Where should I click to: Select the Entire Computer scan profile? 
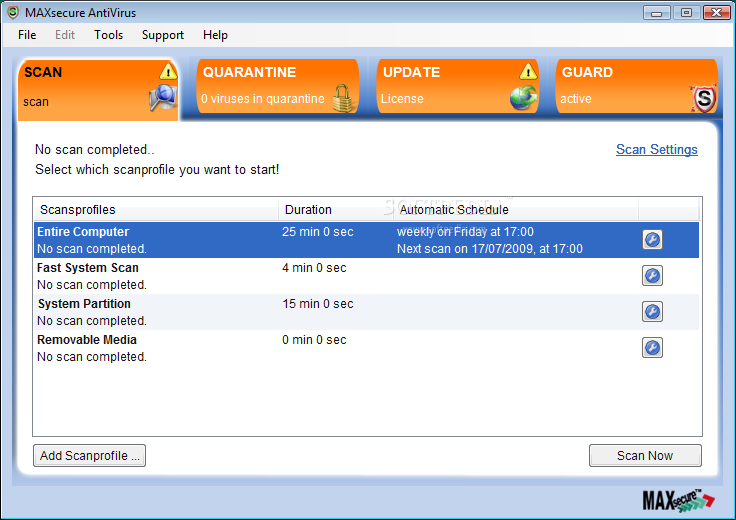click(x=366, y=240)
